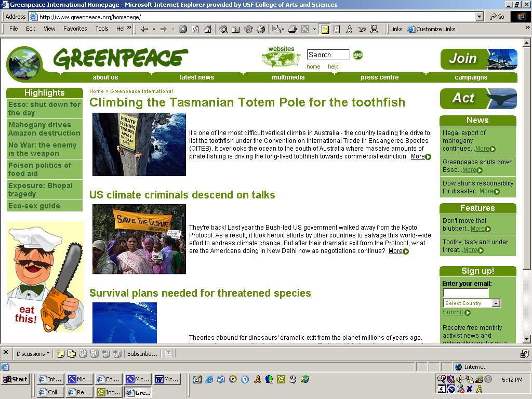Click the help link under search box
The image size is (532, 399).
333,66
